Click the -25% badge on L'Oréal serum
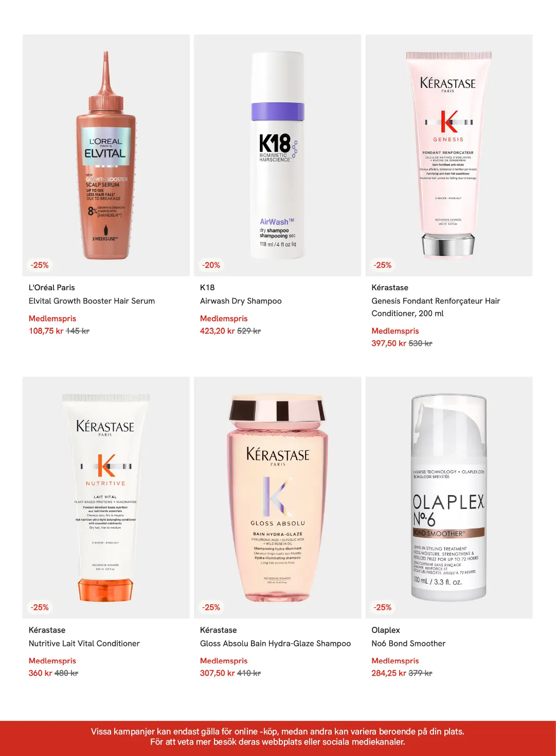 [x=40, y=265]
